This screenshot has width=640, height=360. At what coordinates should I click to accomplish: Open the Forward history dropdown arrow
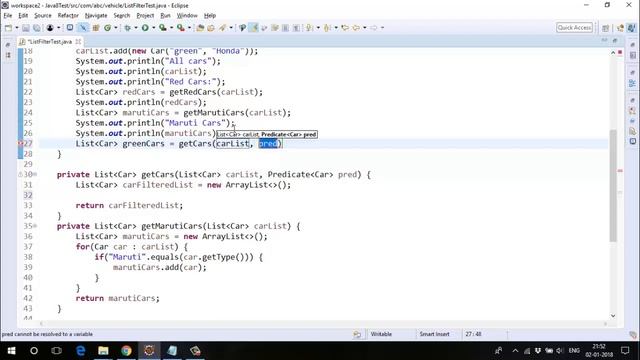tap(382, 28)
